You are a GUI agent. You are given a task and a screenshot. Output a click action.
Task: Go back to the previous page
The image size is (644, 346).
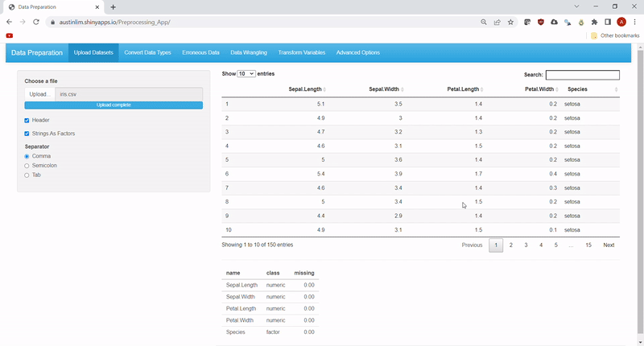pos(9,23)
